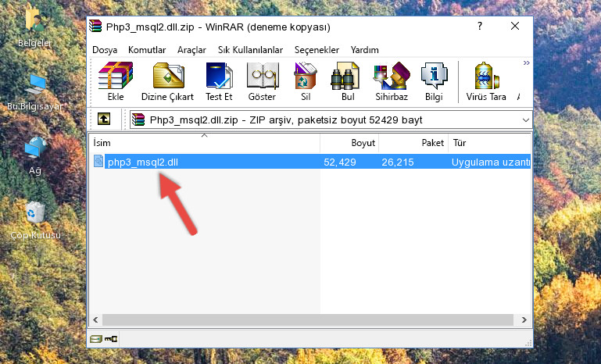Open the Çöp Kutusu desktop icon
The width and height of the screenshot is (601, 364).
[35, 220]
